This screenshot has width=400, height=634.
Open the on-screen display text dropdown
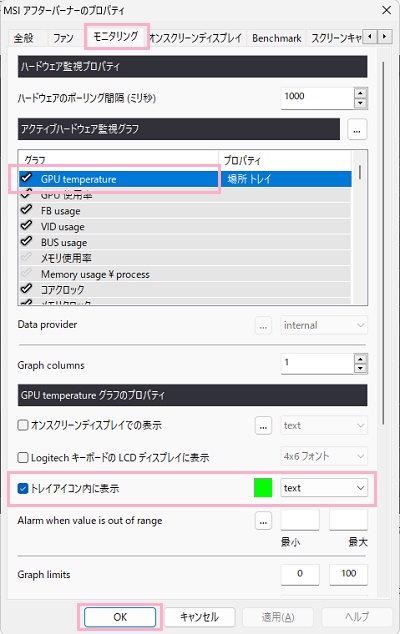tap(324, 425)
